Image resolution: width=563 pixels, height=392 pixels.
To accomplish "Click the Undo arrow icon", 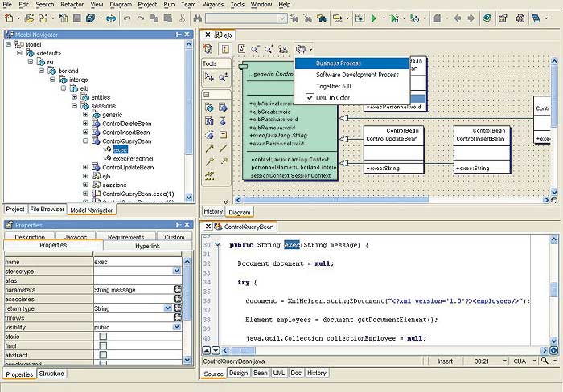I will pyautogui.click(x=127, y=18).
